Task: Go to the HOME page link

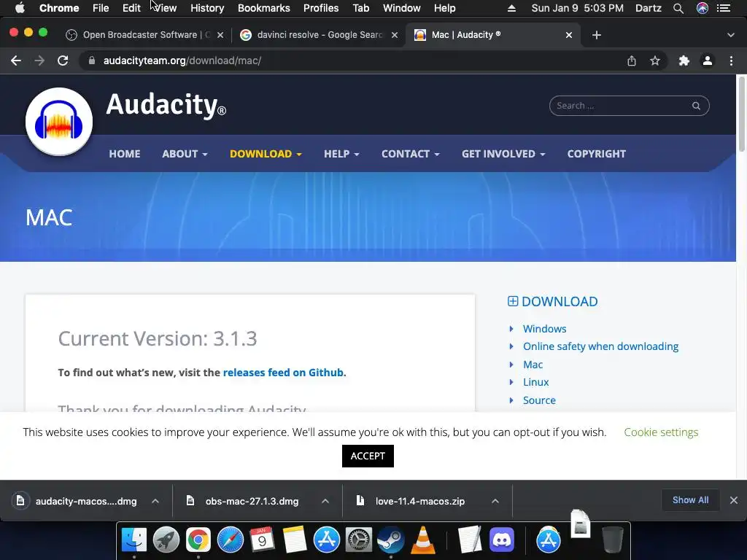Action: point(125,154)
